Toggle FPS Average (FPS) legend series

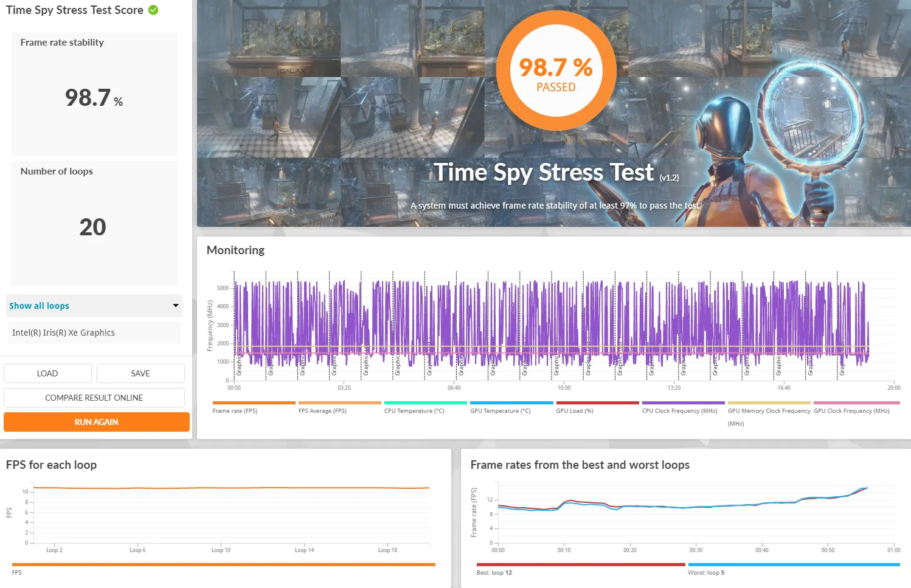click(x=339, y=407)
